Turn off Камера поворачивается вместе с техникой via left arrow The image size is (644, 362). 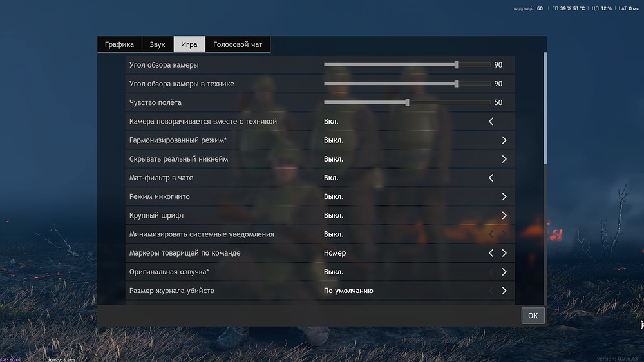pyautogui.click(x=491, y=122)
